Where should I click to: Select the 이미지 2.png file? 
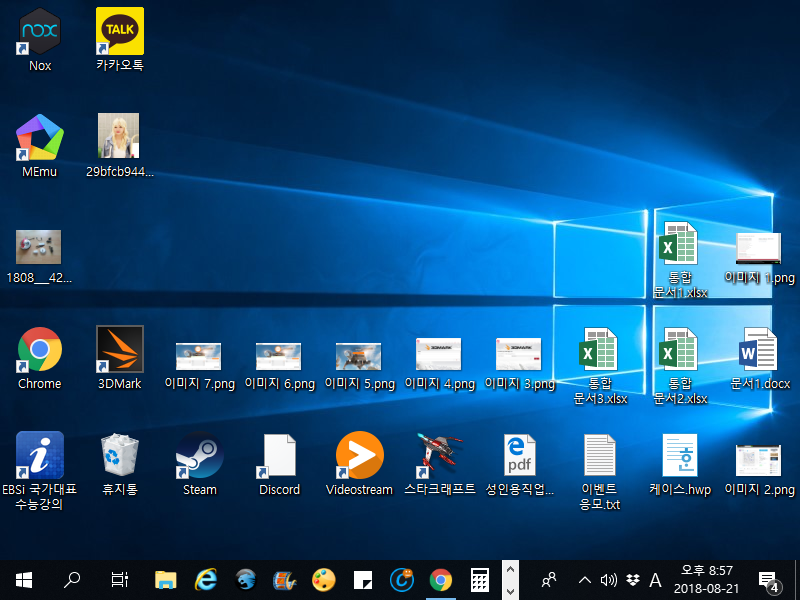760,470
